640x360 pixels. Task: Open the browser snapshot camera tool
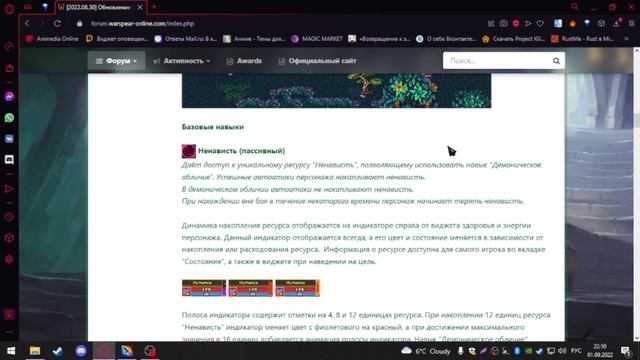(503, 24)
